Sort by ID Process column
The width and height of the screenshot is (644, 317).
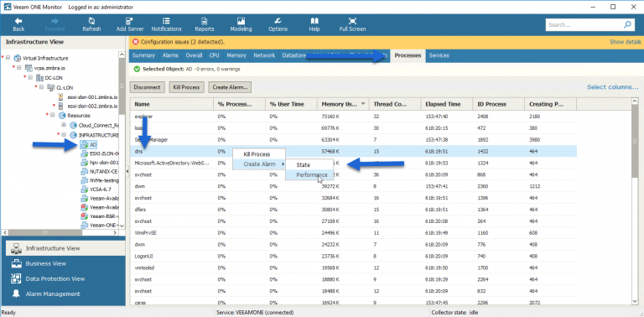pyautogui.click(x=498, y=104)
